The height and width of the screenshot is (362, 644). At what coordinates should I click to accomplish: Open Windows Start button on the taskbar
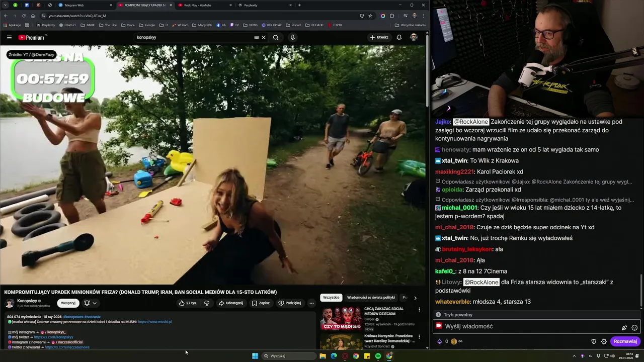pos(255,356)
